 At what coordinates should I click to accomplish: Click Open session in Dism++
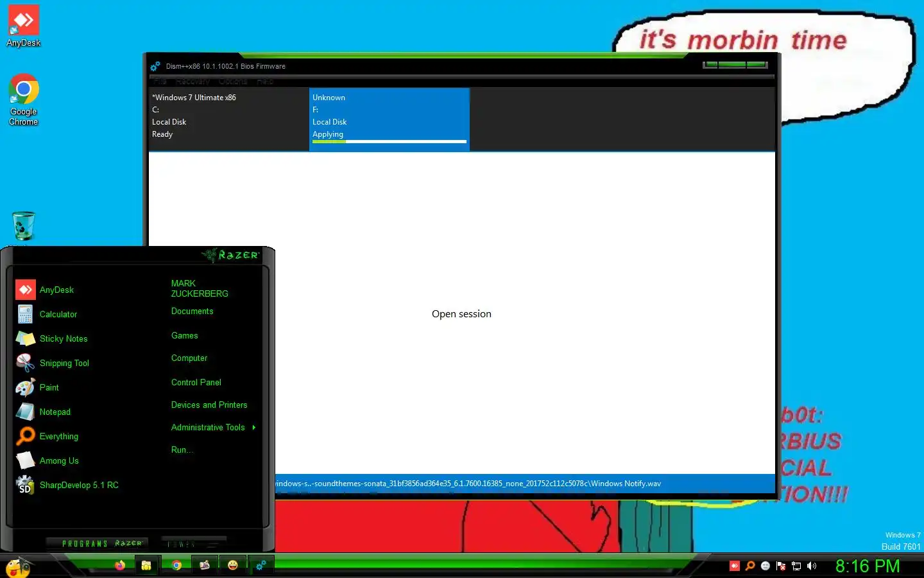[461, 313]
